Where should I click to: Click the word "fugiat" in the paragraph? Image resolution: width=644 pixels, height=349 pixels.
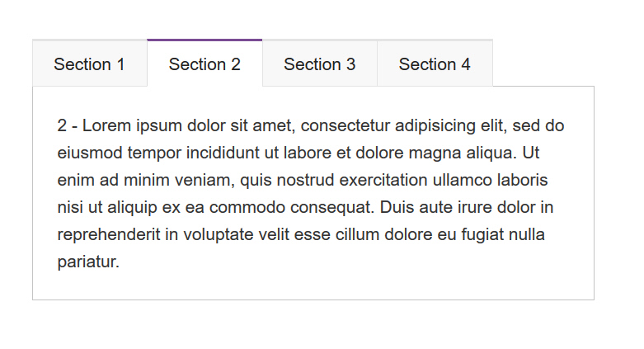[x=478, y=235]
